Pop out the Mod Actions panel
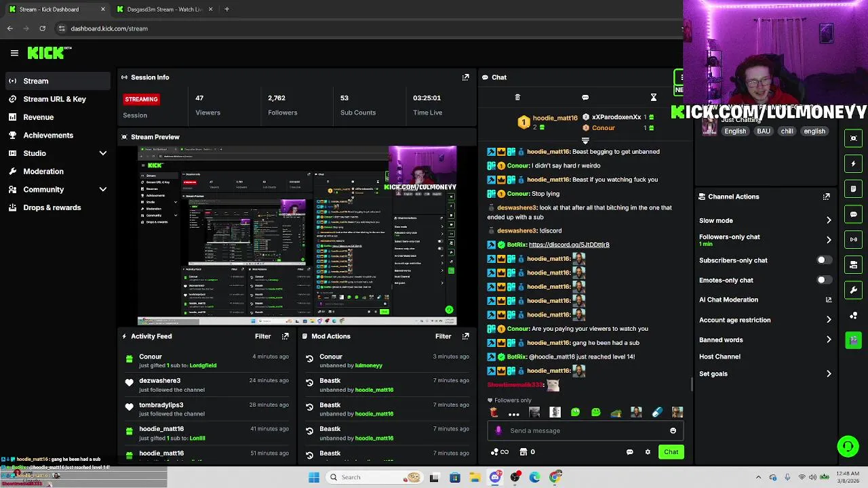The height and width of the screenshot is (488, 868). [465, 336]
